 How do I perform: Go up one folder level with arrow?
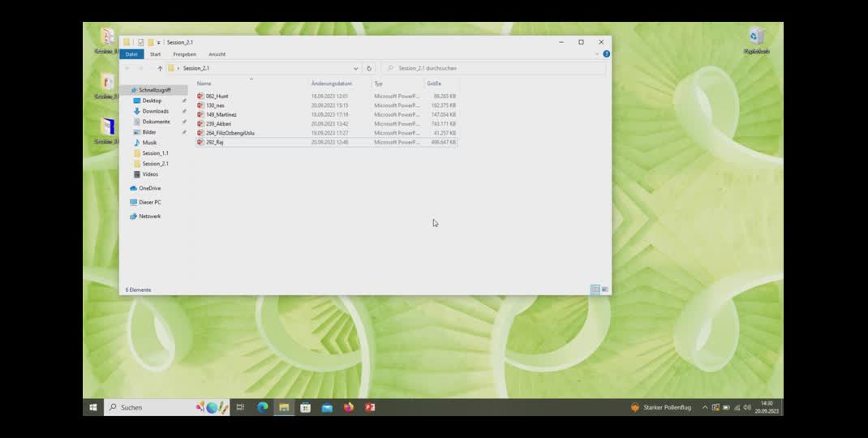tap(160, 68)
